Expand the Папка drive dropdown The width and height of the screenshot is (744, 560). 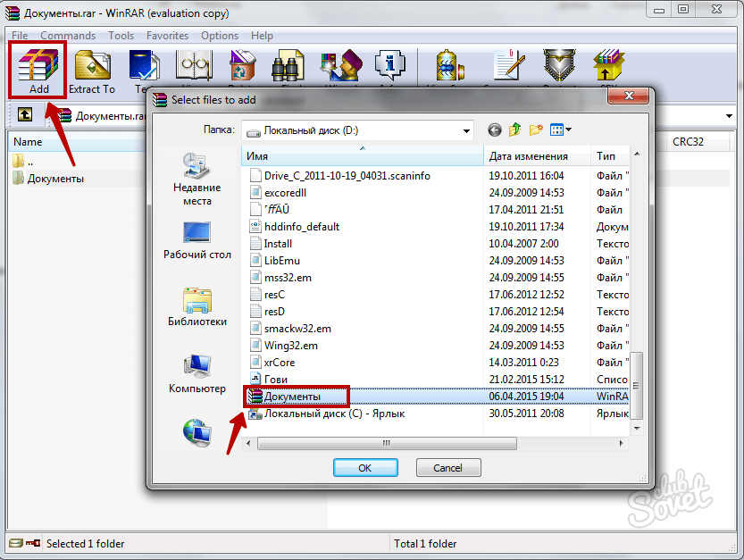tap(466, 131)
